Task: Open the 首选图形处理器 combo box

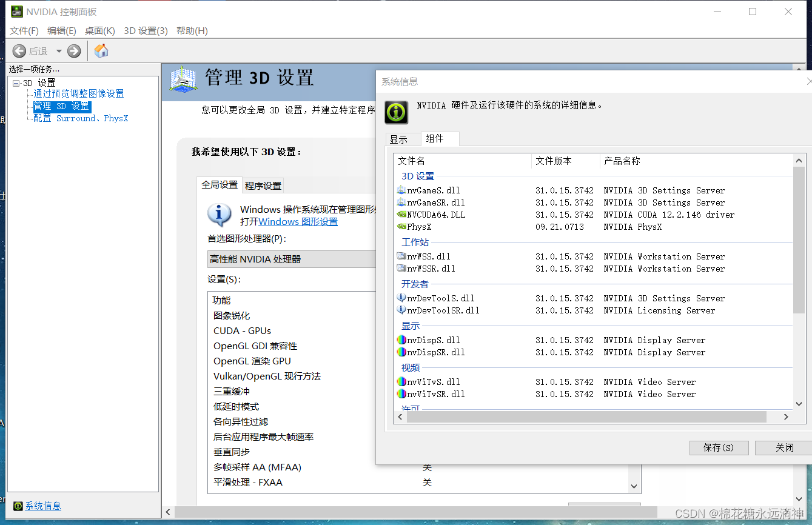Action: [x=292, y=259]
